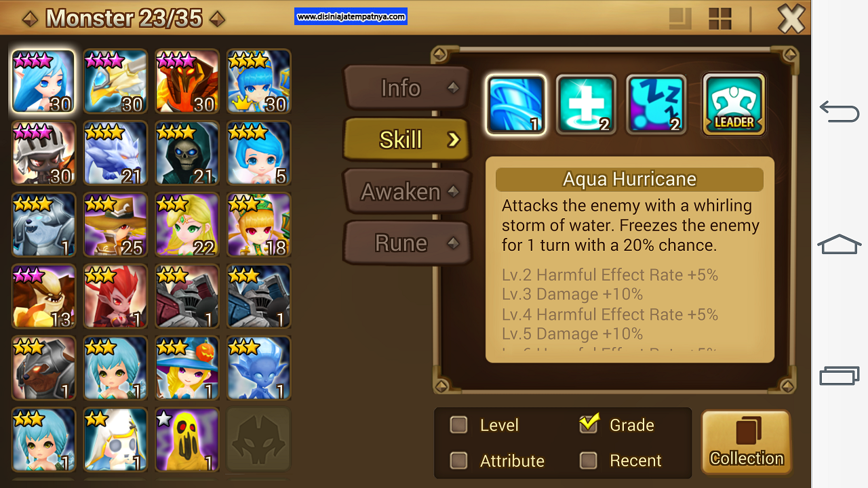The width and height of the screenshot is (868, 488).
Task: Enable the Attribute sort checkbox
Action: (x=459, y=461)
